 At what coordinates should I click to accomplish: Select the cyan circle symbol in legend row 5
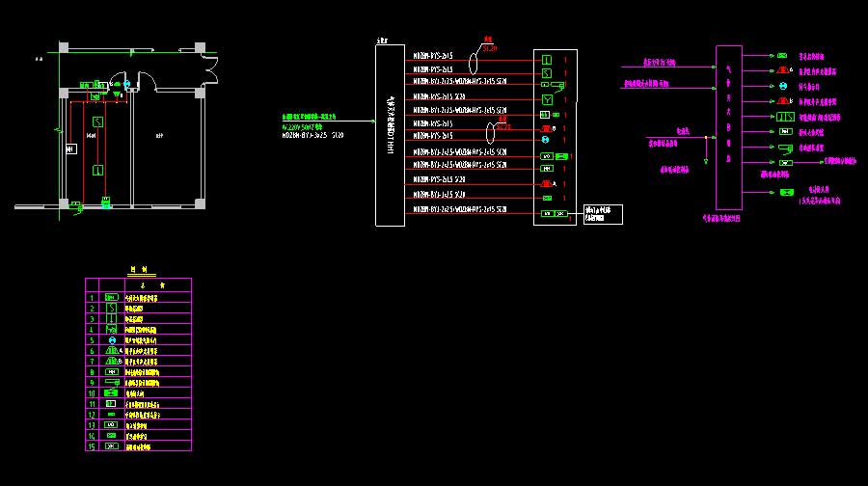point(113,340)
